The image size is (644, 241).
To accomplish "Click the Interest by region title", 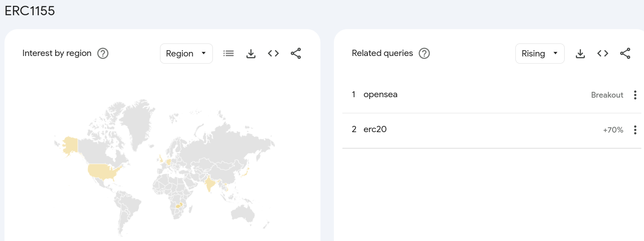I will pyautogui.click(x=57, y=53).
